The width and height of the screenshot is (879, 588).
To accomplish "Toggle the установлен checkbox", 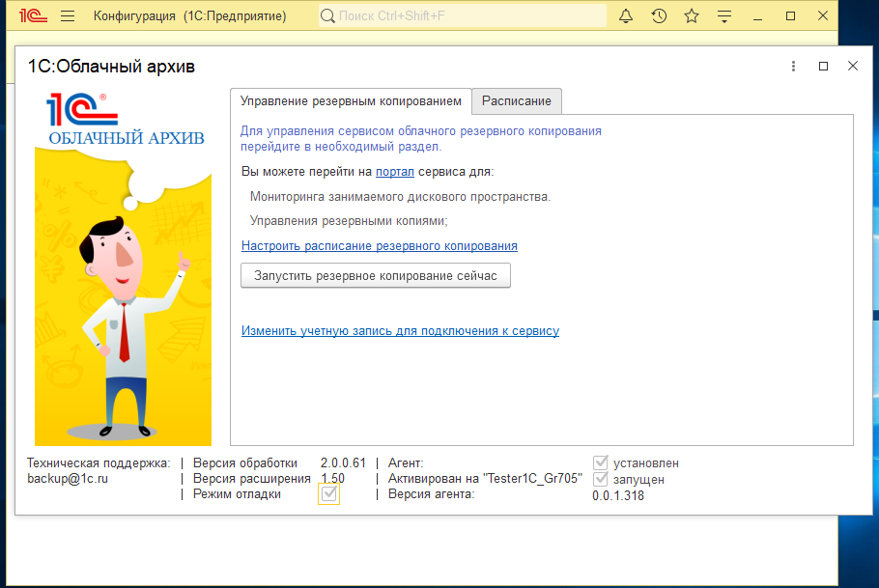I will [601, 462].
